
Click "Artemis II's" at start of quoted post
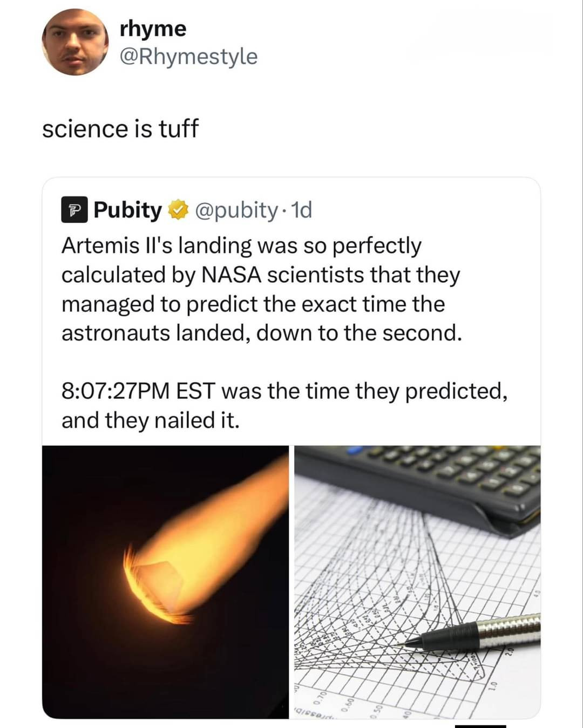pos(116,246)
